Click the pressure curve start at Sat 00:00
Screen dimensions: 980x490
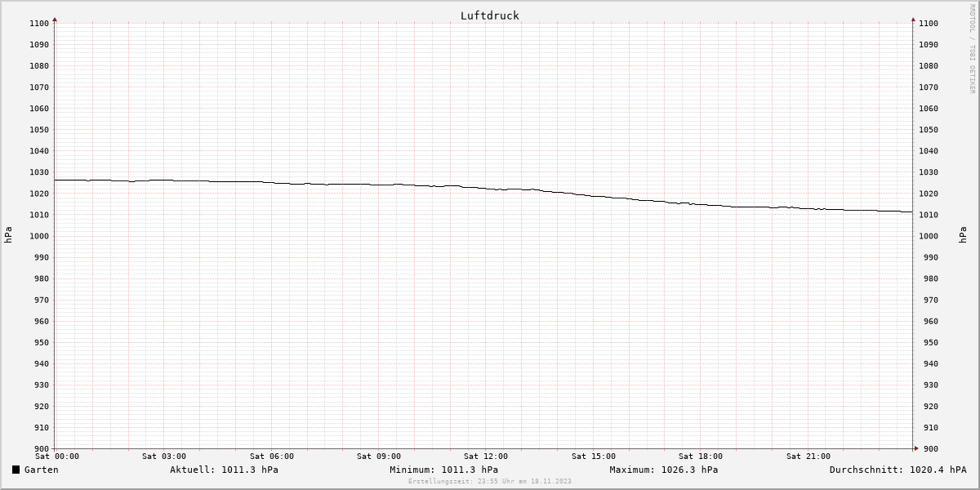(56, 180)
